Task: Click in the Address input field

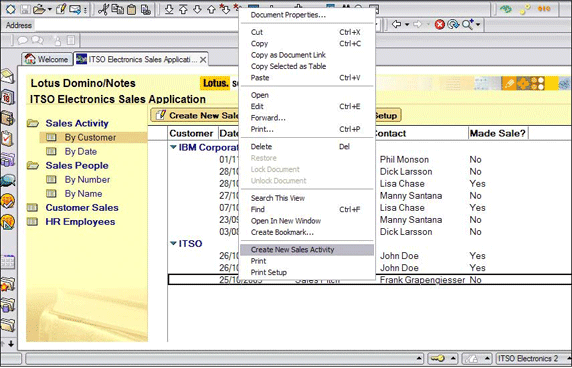Action: coord(136,25)
